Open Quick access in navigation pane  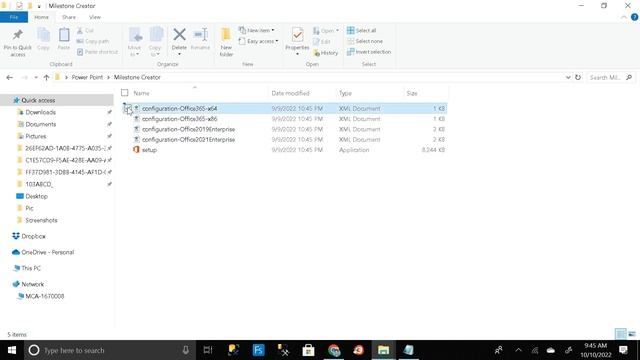38,100
